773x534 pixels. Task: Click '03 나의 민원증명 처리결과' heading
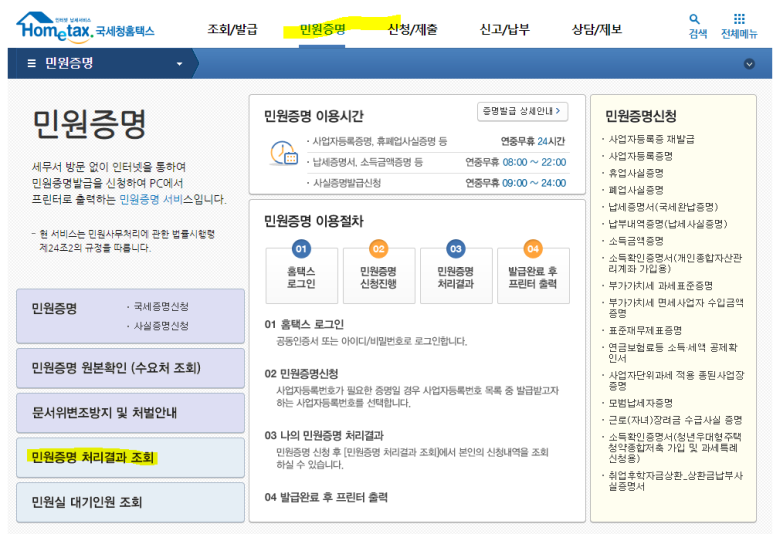click(x=324, y=436)
